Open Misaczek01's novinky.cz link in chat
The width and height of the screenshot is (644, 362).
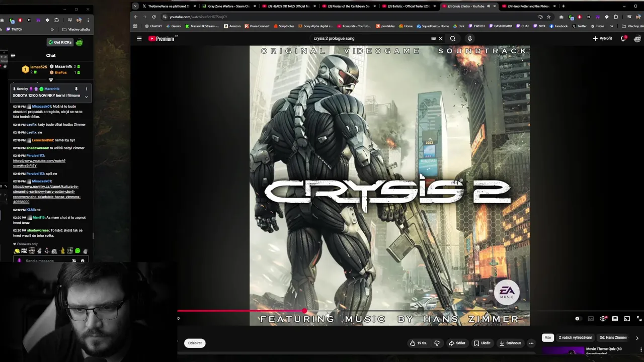coord(46,194)
